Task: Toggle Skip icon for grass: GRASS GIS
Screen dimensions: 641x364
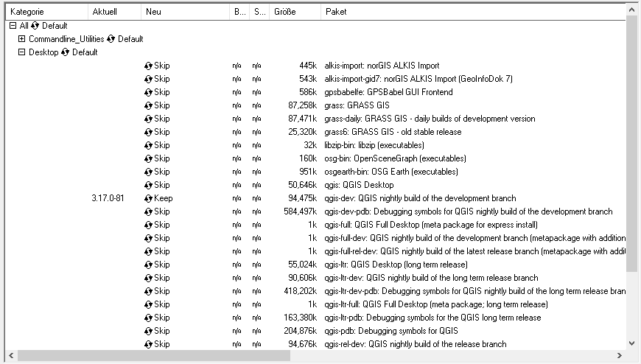Action: [x=148, y=105]
